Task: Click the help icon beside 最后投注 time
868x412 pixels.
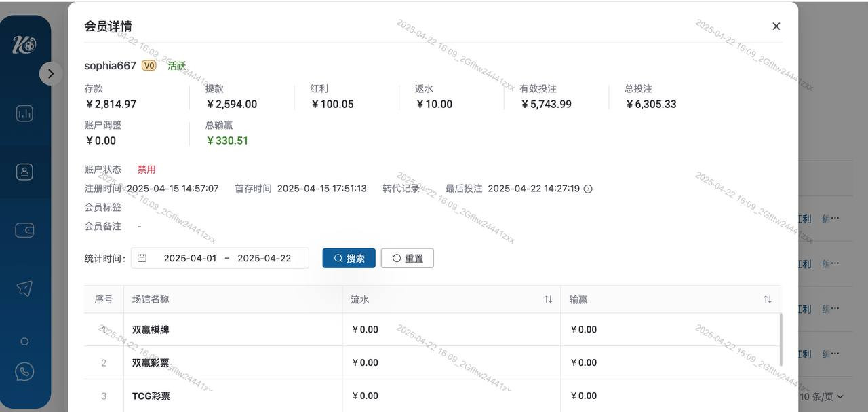Action: click(588, 189)
